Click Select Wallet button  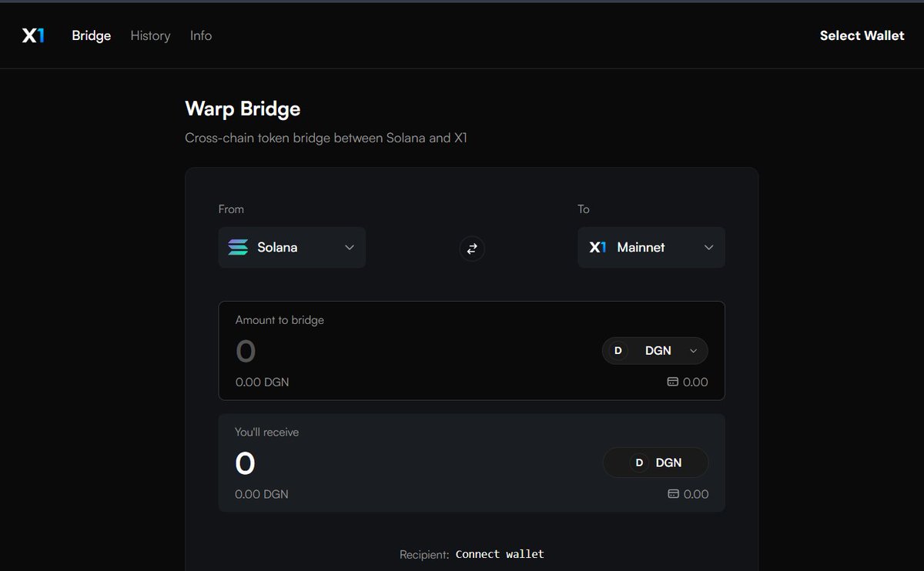click(x=862, y=35)
